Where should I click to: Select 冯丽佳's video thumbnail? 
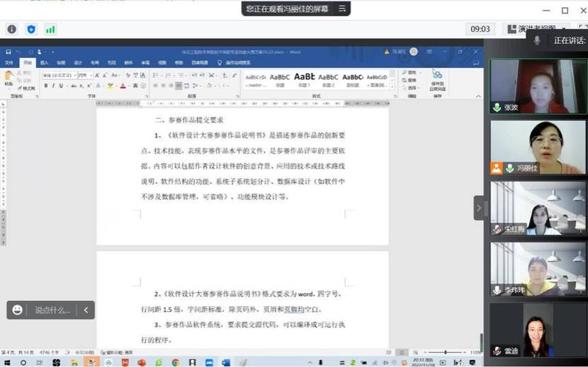(x=538, y=147)
